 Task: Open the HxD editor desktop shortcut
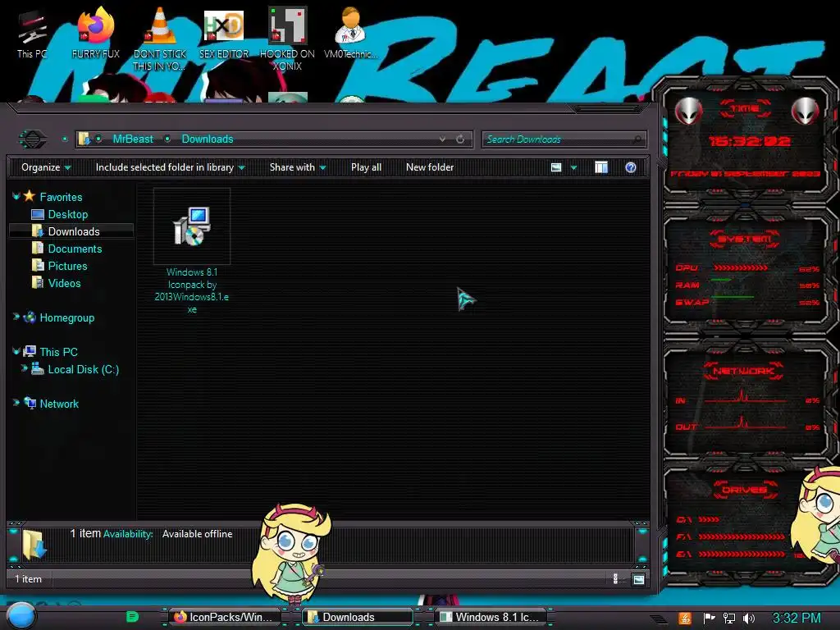pos(224,33)
